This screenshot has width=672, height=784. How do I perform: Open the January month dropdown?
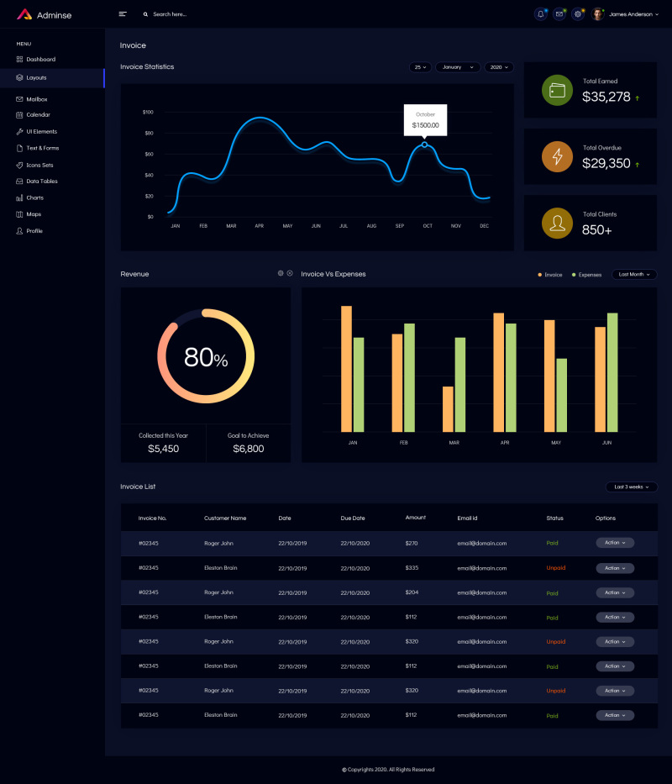coord(457,67)
